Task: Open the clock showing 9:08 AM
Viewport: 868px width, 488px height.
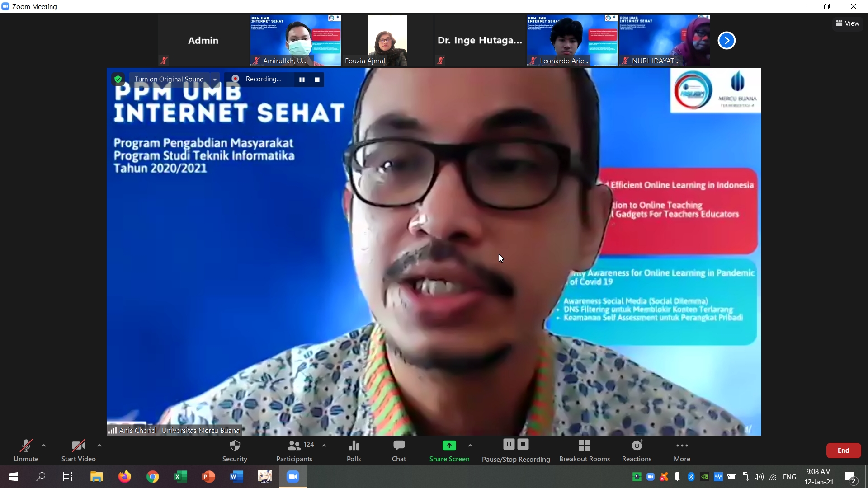Action: (x=819, y=477)
